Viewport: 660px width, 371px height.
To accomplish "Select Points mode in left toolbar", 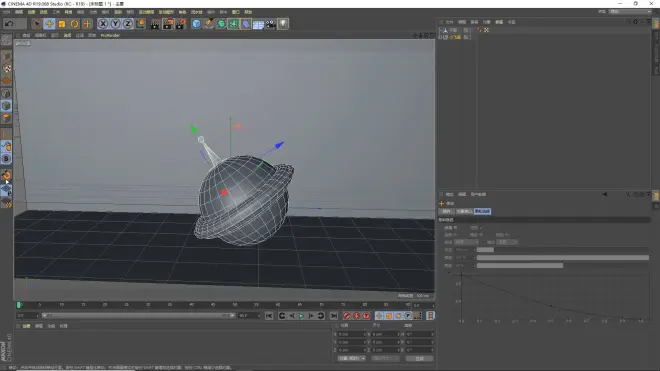I will 6,93.
